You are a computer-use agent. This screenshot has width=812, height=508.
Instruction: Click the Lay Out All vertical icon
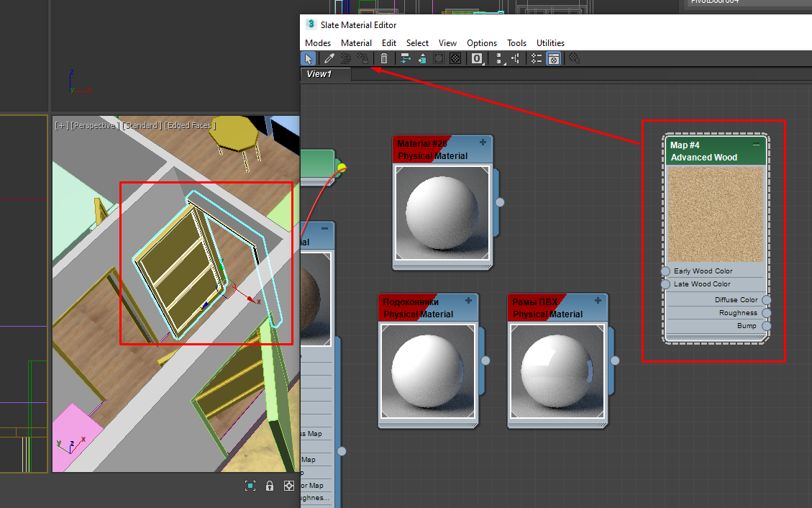point(499,58)
